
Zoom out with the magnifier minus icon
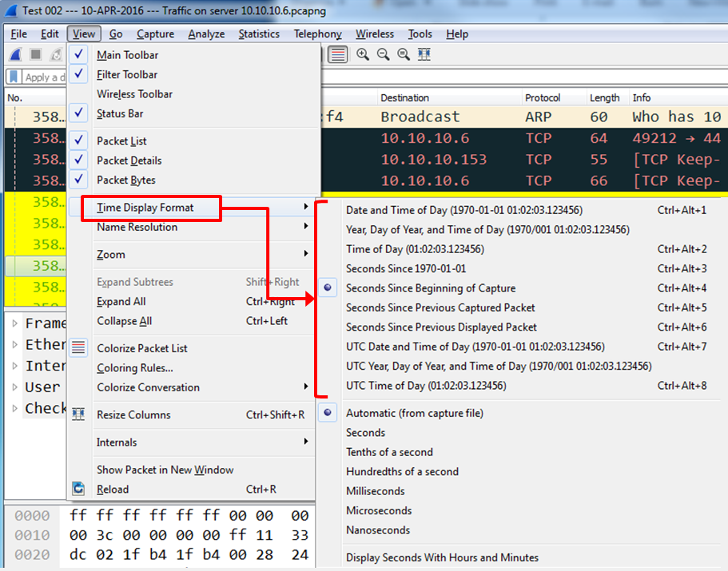(x=383, y=55)
